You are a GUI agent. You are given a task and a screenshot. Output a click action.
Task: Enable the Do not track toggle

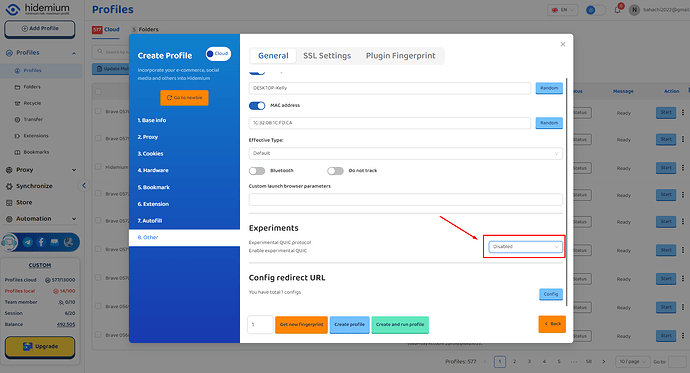(x=335, y=171)
